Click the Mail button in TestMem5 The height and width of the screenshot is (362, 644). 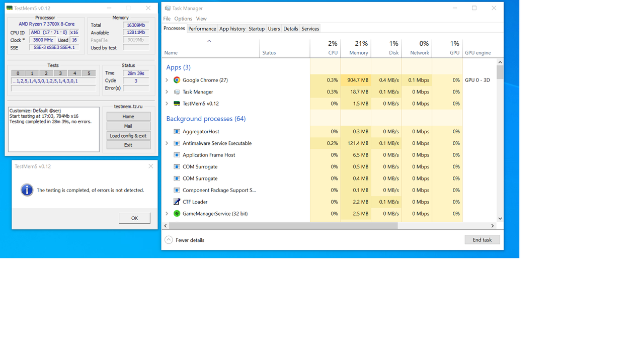pos(128,126)
